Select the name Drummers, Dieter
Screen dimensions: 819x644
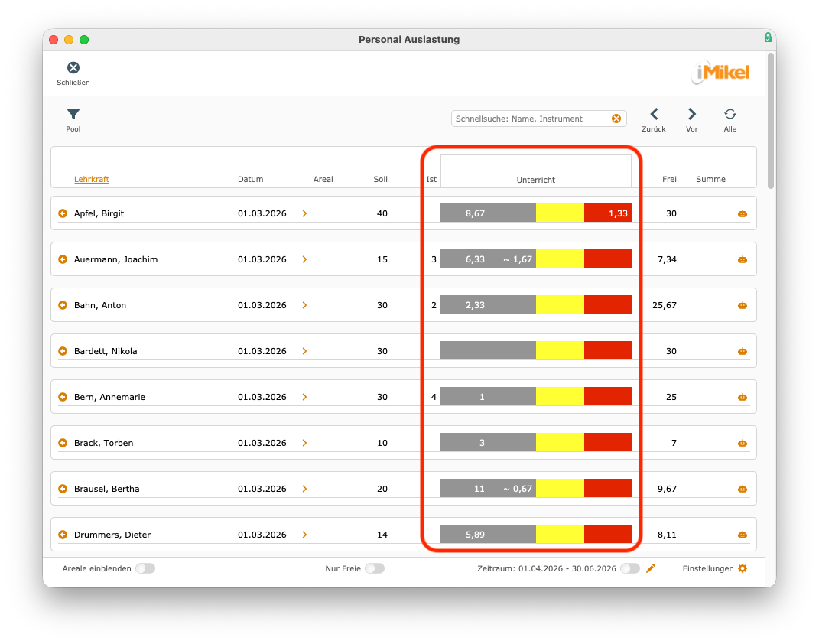(x=112, y=535)
